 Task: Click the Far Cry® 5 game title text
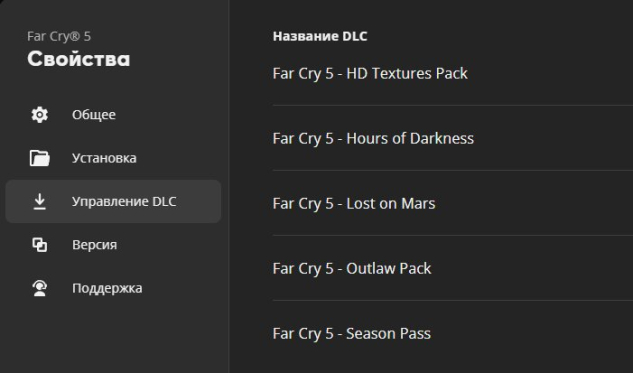coord(59,36)
